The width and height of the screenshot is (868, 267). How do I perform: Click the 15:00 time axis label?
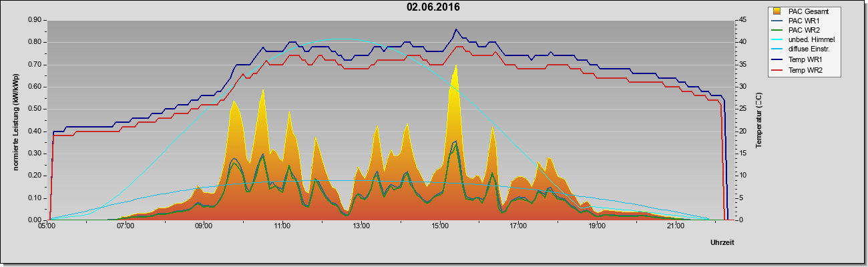point(439,226)
